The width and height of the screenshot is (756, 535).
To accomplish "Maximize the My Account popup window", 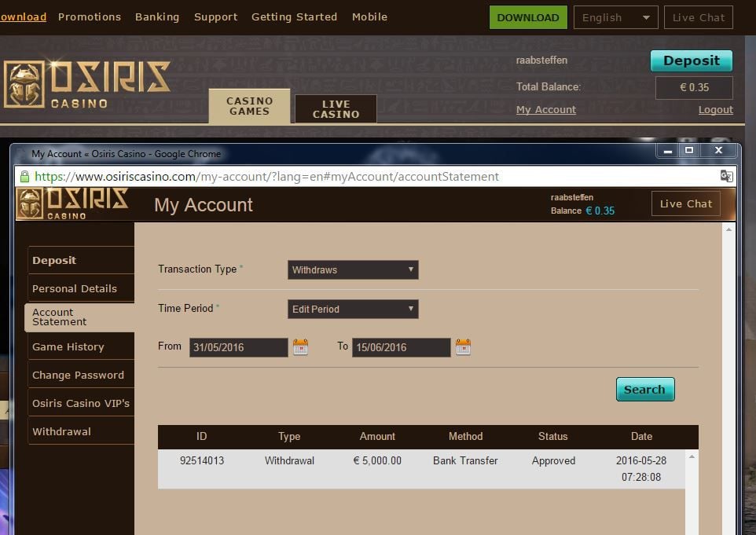I will [689, 151].
